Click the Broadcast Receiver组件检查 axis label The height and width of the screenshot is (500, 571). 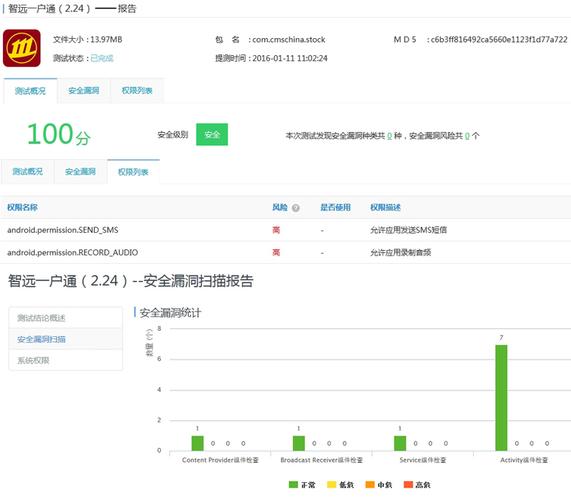322,460
